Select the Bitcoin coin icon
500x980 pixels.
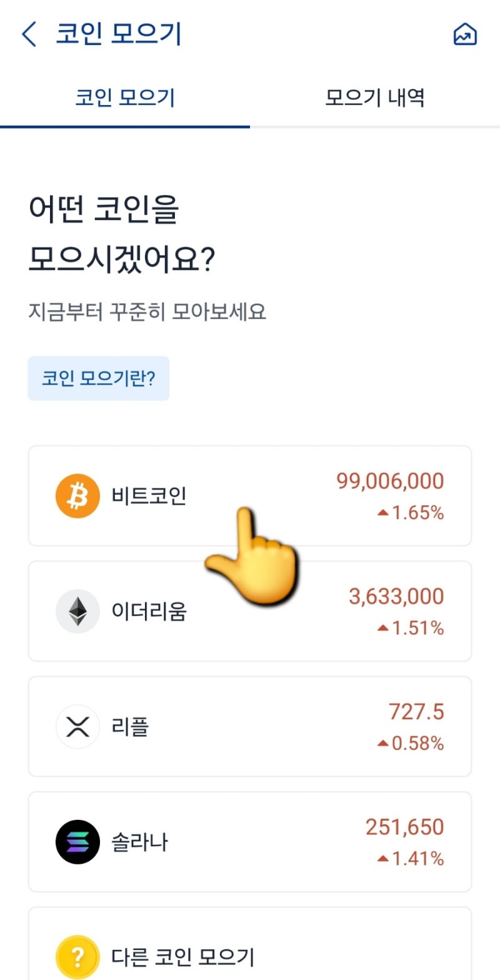[77, 495]
